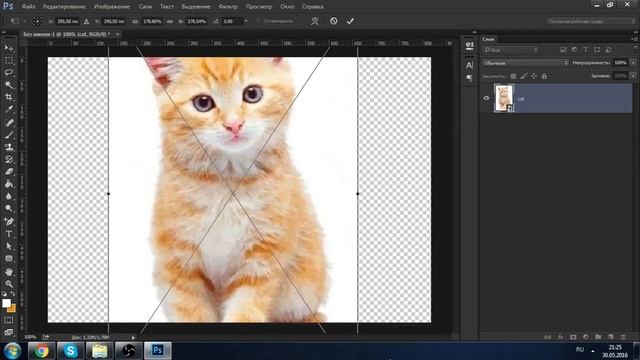Screen dimensions: 640x360
Task: Switch to the Слои layers panel tab
Action: click(x=488, y=39)
